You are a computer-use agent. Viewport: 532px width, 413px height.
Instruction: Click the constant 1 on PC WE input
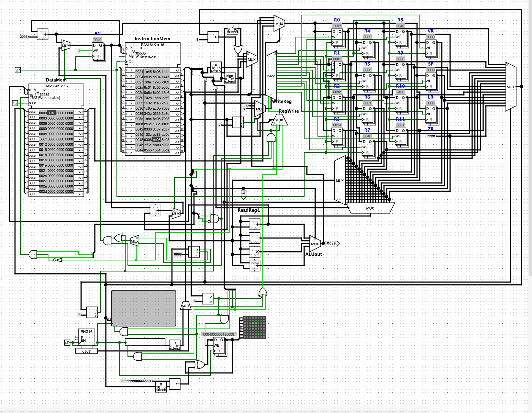(x=79, y=51)
